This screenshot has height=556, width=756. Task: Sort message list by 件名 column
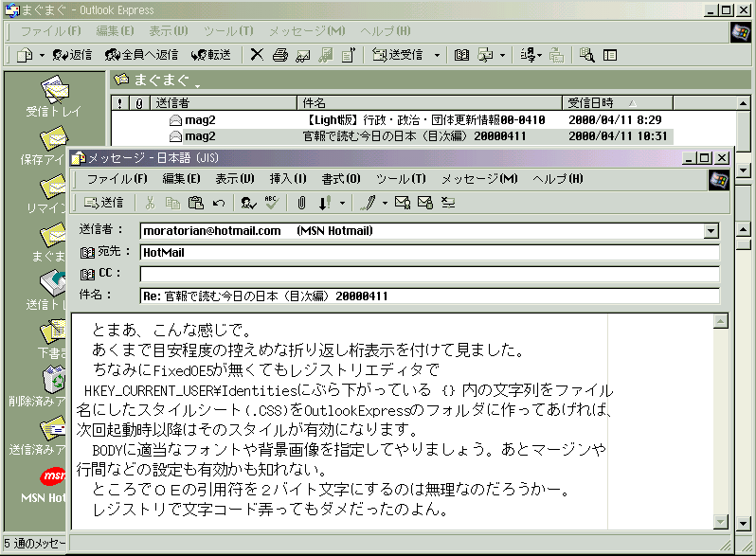[429, 102]
